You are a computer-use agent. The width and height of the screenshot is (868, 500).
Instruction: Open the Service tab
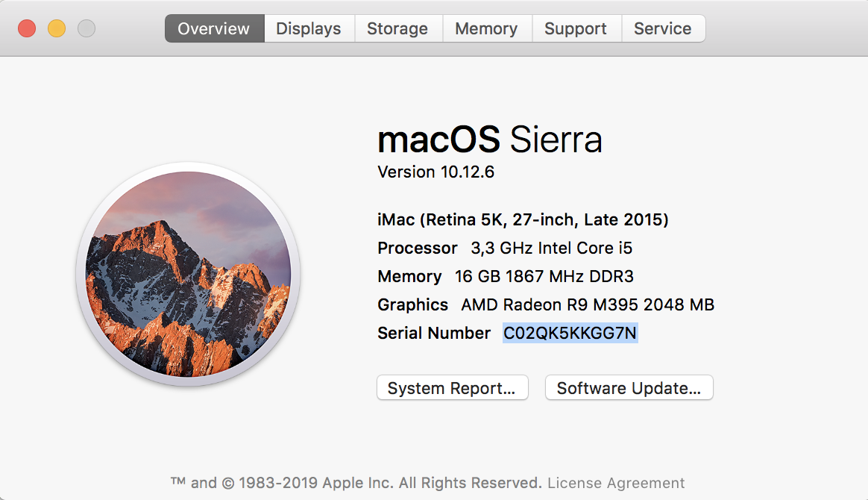662,29
